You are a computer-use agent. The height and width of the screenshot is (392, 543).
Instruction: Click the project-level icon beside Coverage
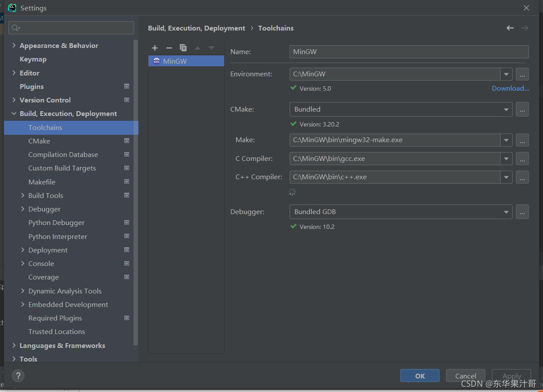click(x=126, y=277)
